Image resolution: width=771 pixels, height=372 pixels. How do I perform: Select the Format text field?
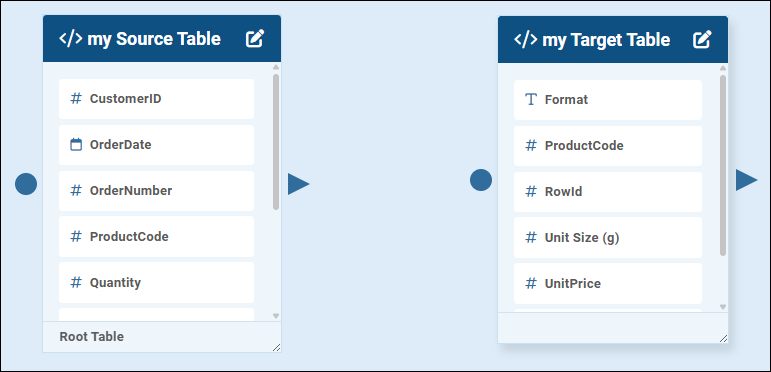tap(608, 100)
